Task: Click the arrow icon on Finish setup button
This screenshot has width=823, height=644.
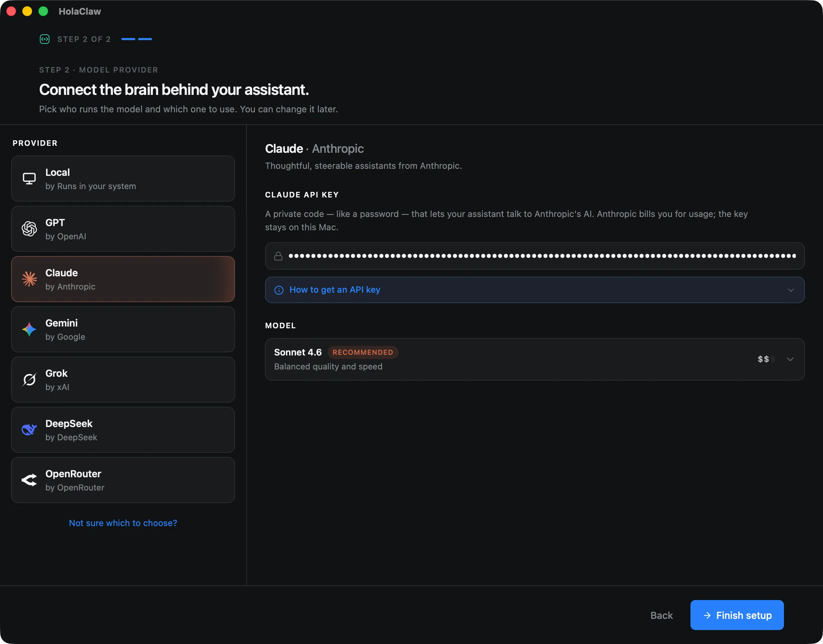Action: [707, 615]
